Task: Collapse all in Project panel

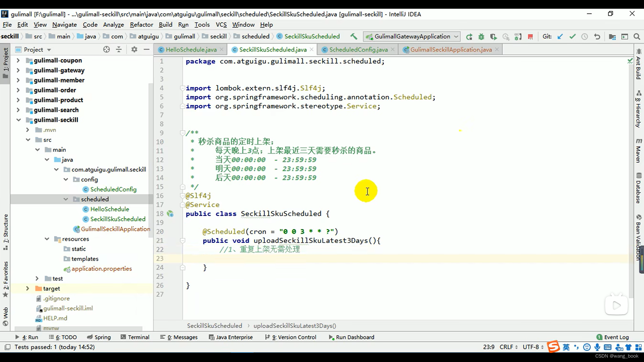Action: [x=119, y=49]
